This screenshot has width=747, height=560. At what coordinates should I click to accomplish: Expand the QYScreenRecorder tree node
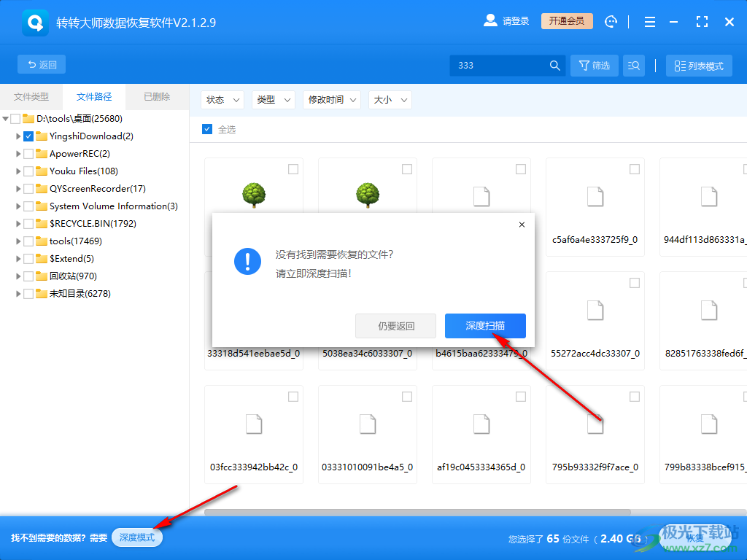click(x=18, y=189)
